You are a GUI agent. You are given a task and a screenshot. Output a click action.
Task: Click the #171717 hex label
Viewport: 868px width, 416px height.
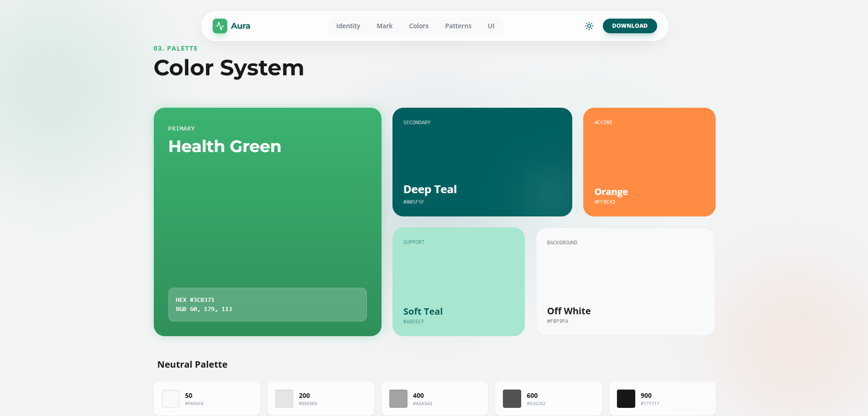[x=650, y=404]
